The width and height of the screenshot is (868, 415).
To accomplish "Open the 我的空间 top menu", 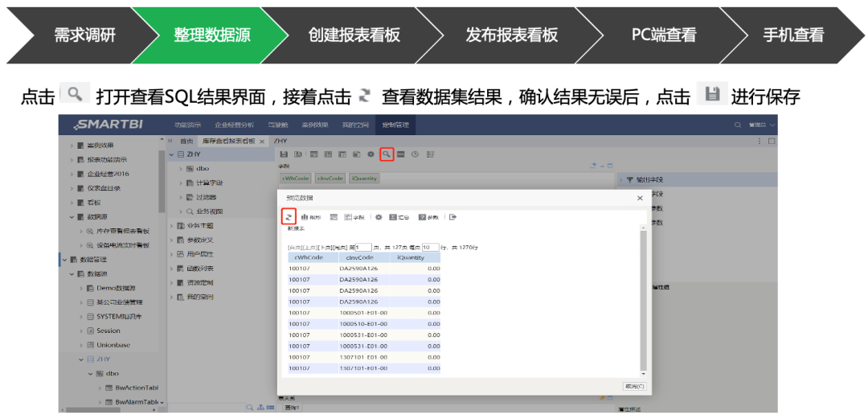I will [x=355, y=125].
